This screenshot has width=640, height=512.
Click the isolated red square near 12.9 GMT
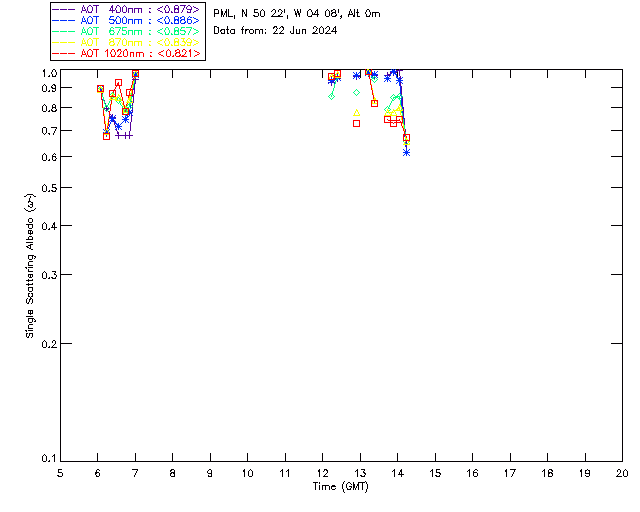[x=356, y=123]
